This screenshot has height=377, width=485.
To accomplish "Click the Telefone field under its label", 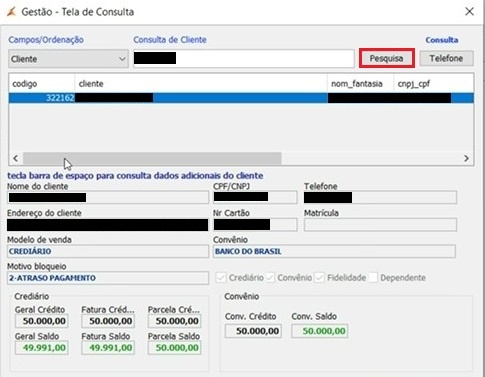I will [380, 198].
